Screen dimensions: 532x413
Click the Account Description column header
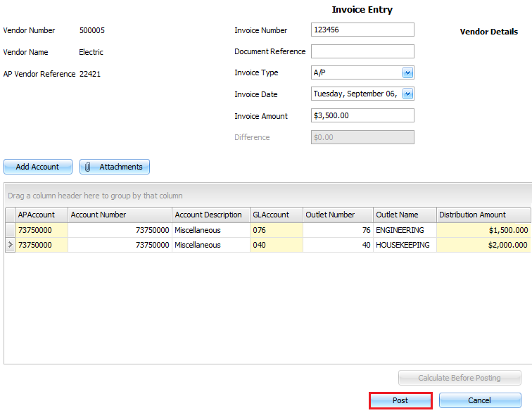[210, 215]
